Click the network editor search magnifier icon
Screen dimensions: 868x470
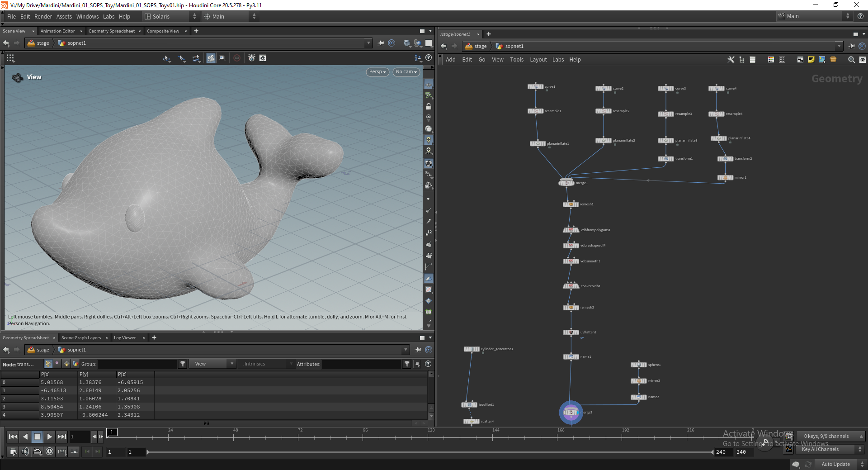click(851, 60)
